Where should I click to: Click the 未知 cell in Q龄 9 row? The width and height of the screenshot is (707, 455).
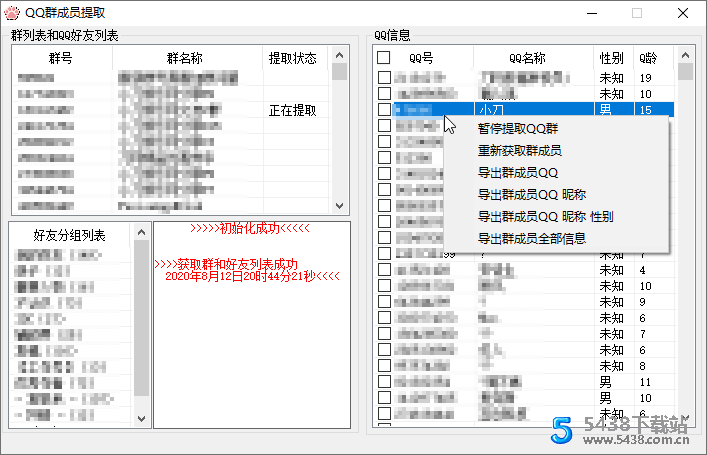611,302
